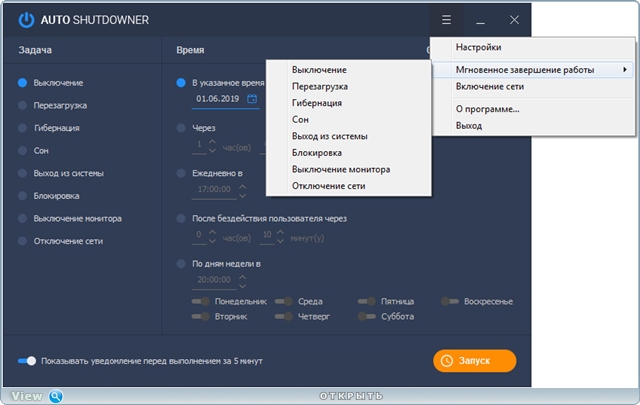This screenshot has width=640, height=405.
Task: Open the calendar date picker icon
Action: coord(252,98)
